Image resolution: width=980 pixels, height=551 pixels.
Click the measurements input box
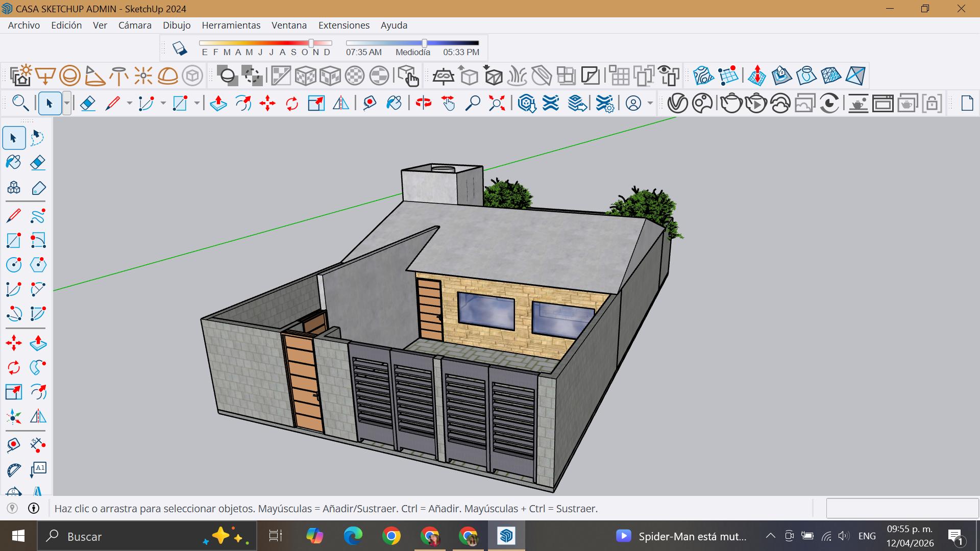pyautogui.click(x=901, y=508)
